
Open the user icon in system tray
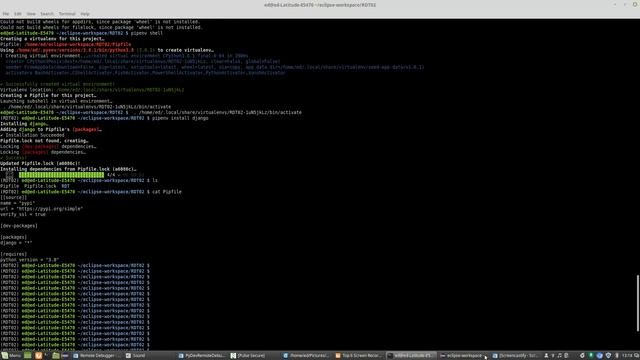click(546, 356)
